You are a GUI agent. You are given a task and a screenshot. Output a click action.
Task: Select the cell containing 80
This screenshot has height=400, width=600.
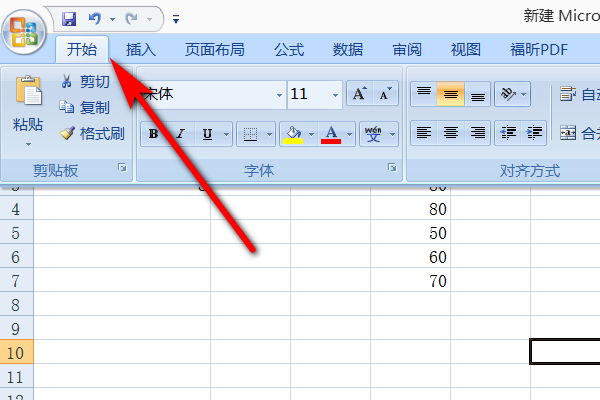[x=410, y=209]
